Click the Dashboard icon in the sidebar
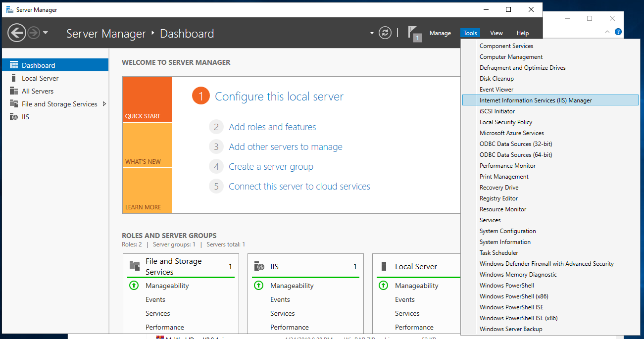 click(x=13, y=65)
